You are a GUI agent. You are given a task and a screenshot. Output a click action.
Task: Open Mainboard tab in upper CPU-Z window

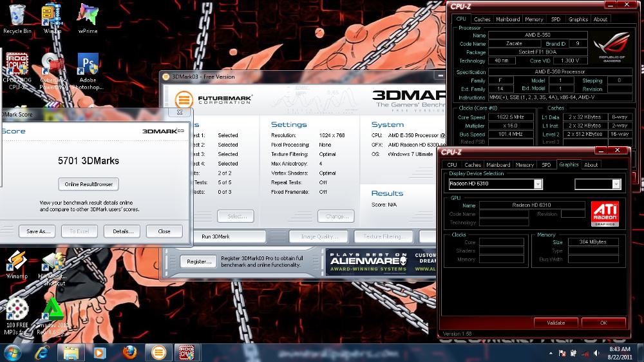tap(507, 19)
